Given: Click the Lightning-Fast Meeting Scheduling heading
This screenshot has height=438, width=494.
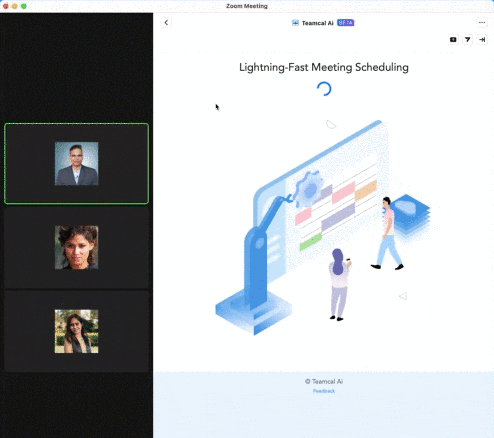Looking at the screenshot, I should click(x=324, y=67).
